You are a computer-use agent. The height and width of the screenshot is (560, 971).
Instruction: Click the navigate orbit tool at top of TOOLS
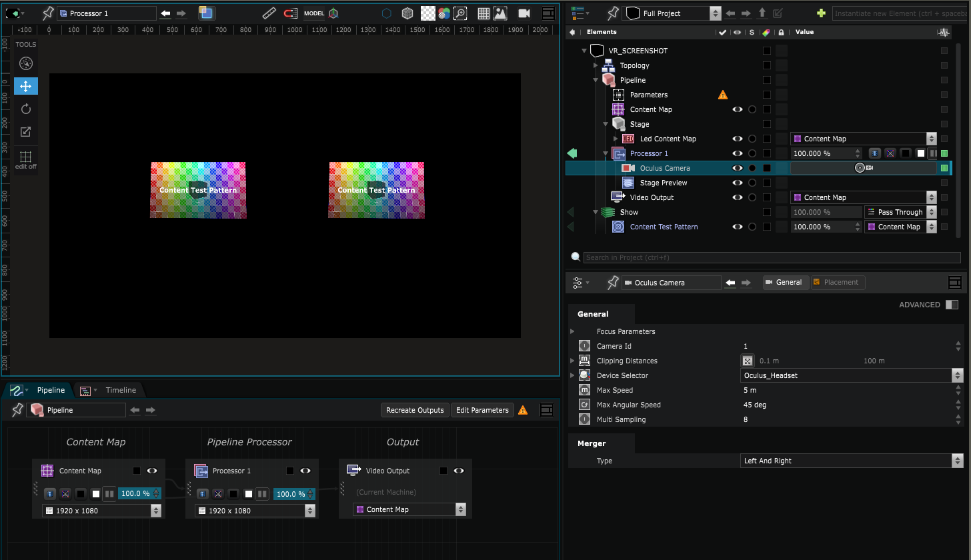(26, 63)
